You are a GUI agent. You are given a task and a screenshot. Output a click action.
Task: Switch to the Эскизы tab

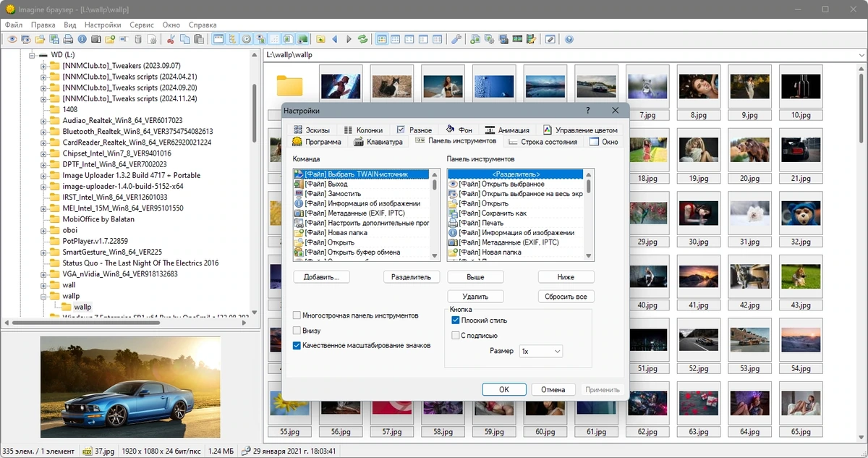coord(310,130)
